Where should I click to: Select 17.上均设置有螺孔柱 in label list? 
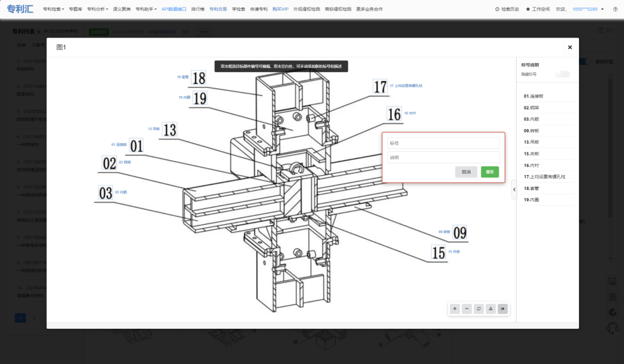tap(546, 176)
